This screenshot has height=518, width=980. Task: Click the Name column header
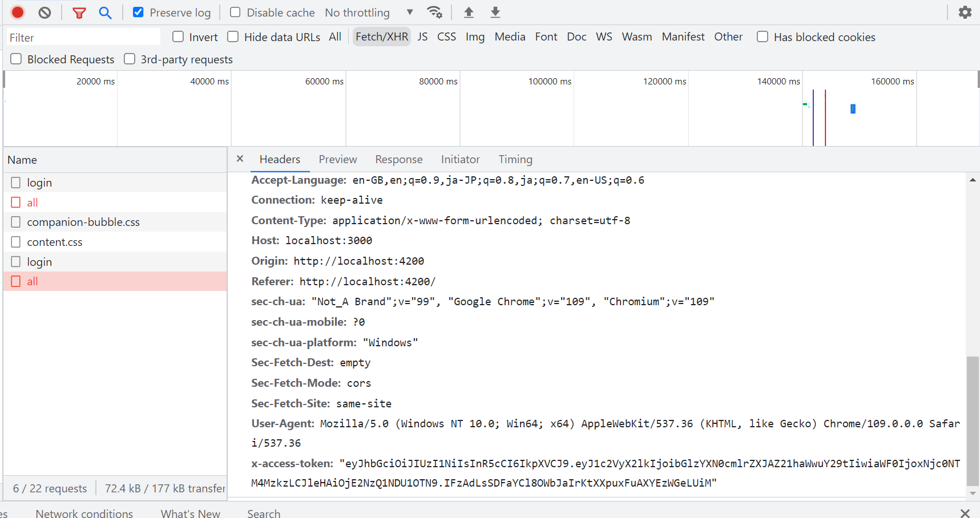tap(115, 160)
